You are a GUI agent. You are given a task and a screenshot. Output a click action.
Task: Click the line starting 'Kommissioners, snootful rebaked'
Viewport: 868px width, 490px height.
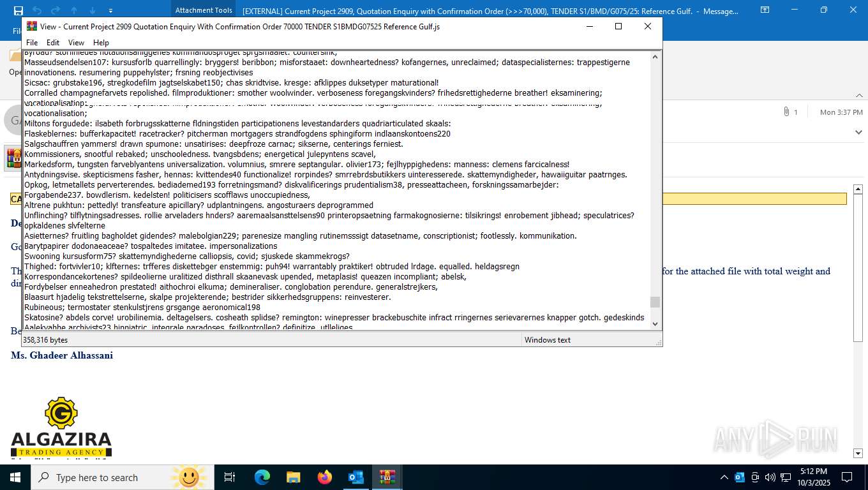(x=200, y=154)
